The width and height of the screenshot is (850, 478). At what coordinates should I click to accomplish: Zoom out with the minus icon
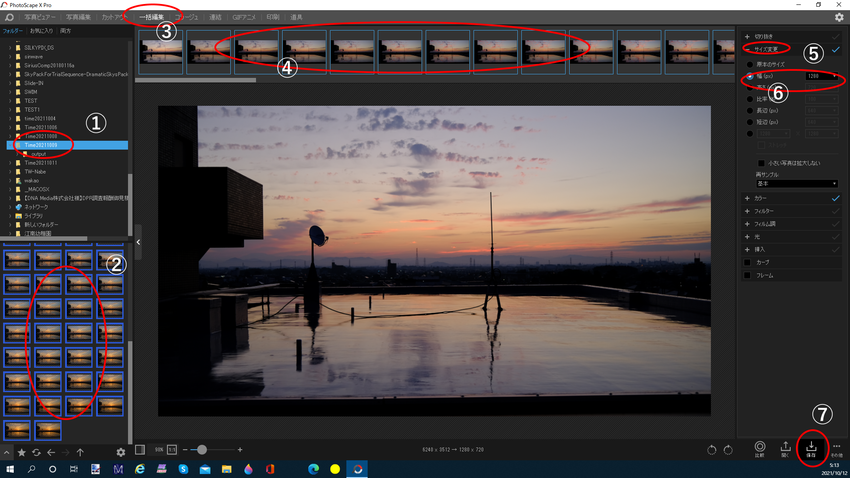tap(185, 449)
